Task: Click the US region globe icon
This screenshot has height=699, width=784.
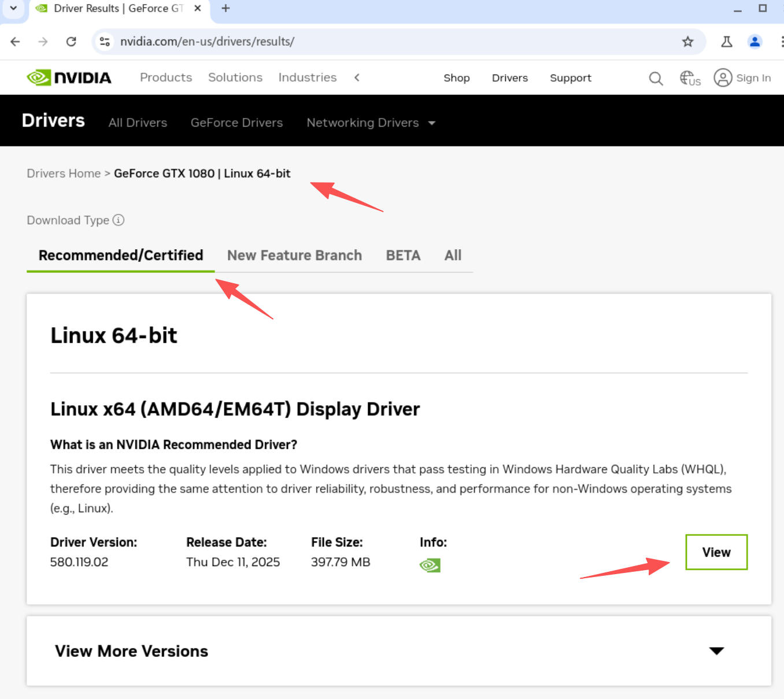Action: click(x=690, y=78)
